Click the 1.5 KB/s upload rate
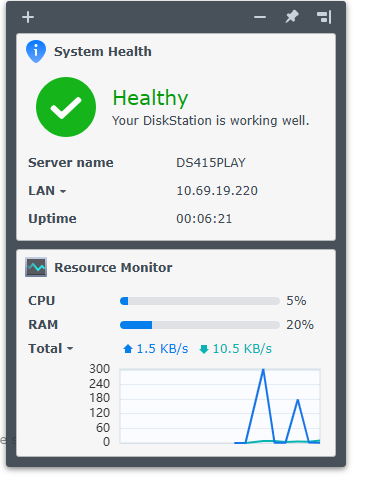 click(162, 349)
